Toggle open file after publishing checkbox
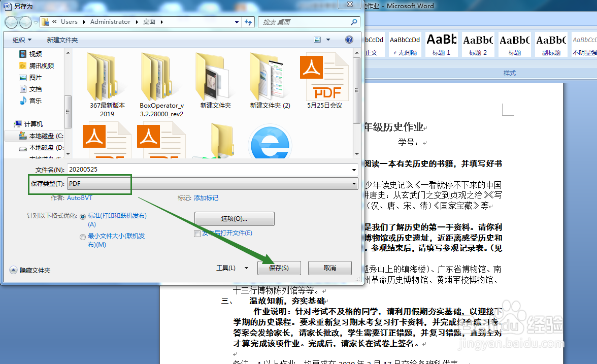Viewport: 597px width, 364px height. [197, 234]
